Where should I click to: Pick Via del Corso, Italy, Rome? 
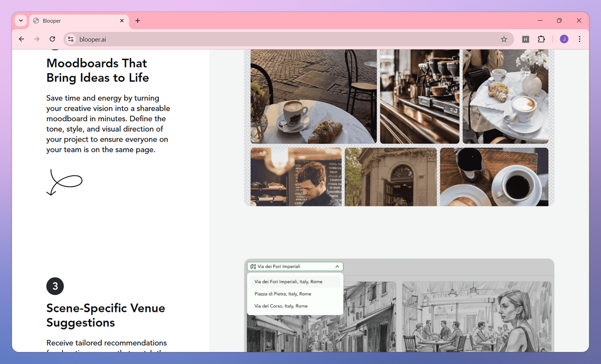pyautogui.click(x=295, y=306)
